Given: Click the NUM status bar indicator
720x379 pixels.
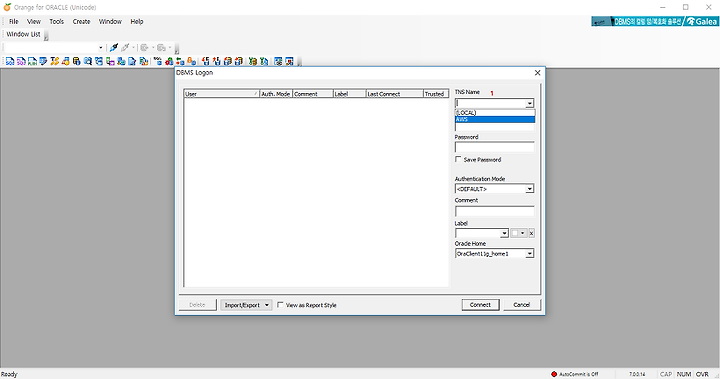Looking at the screenshot, I should [684, 374].
